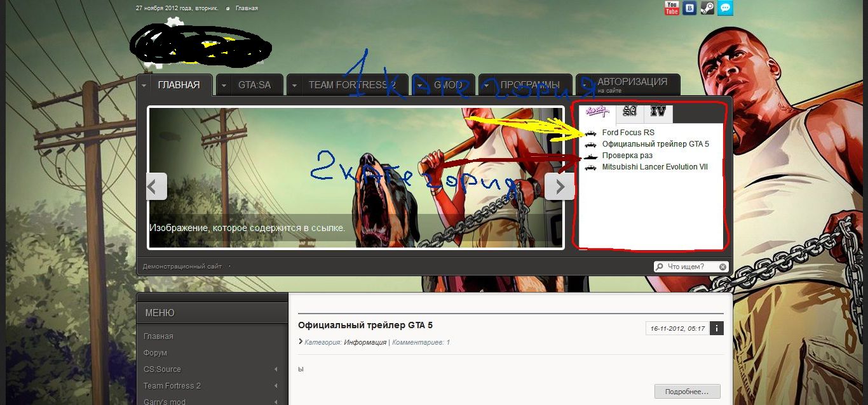
Task: Click the car icon beside Ford Focus RS
Action: click(591, 133)
